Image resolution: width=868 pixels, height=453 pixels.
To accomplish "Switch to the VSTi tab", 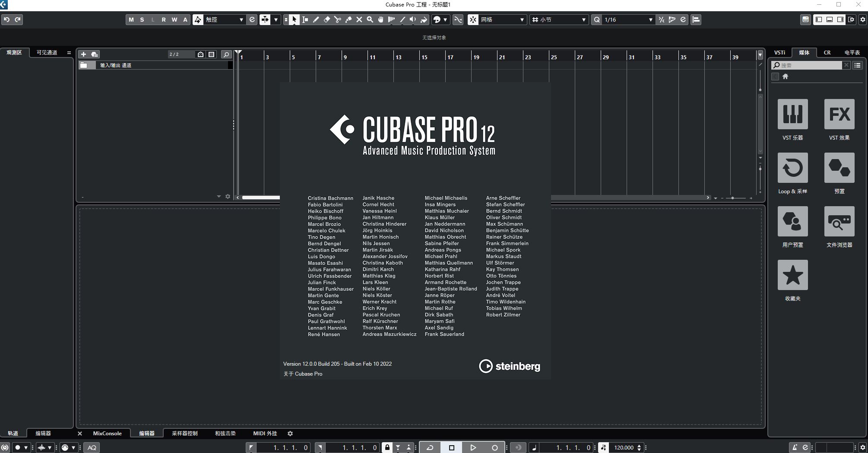I will (x=779, y=52).
